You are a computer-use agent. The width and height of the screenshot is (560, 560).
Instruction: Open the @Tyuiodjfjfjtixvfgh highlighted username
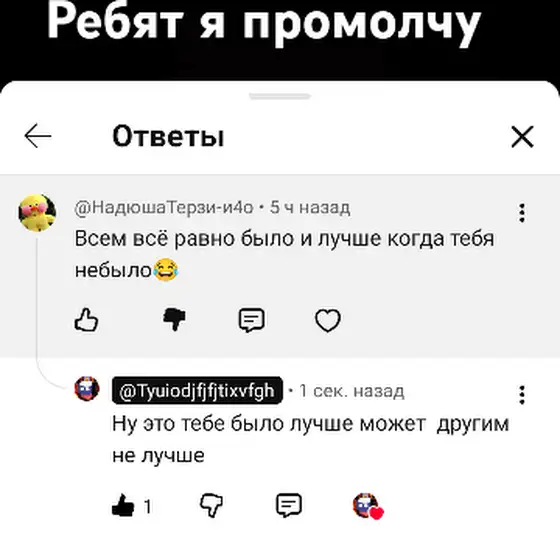[197, 390]
